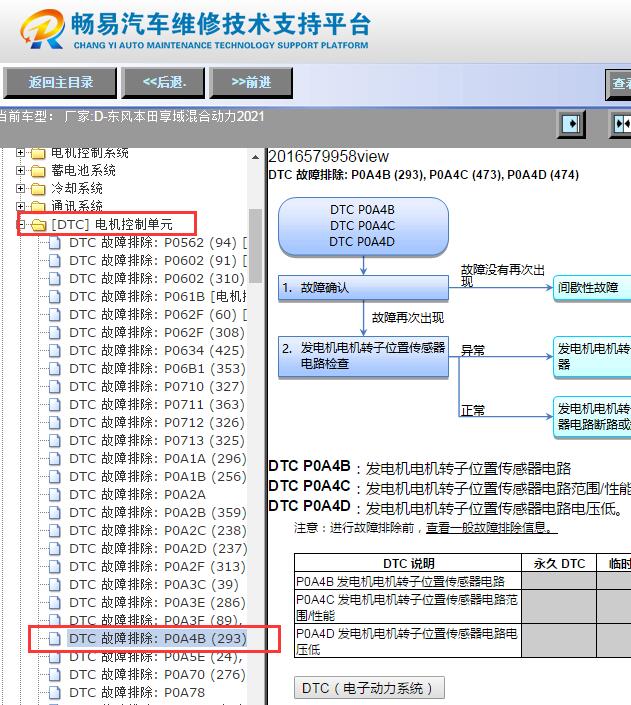
Task: Click document icon beside P0A4B (293)
Action: pos(54,638)
